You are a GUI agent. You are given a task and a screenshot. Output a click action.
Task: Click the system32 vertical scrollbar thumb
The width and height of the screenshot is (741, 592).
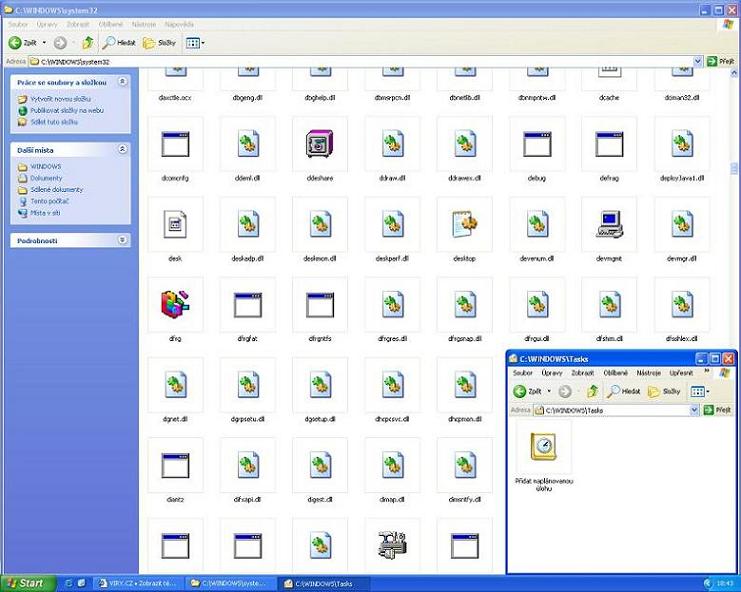pos(734,168)
